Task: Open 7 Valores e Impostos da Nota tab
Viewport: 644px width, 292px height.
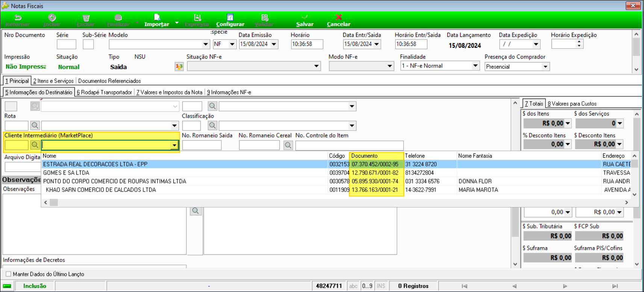Action: 169,92
